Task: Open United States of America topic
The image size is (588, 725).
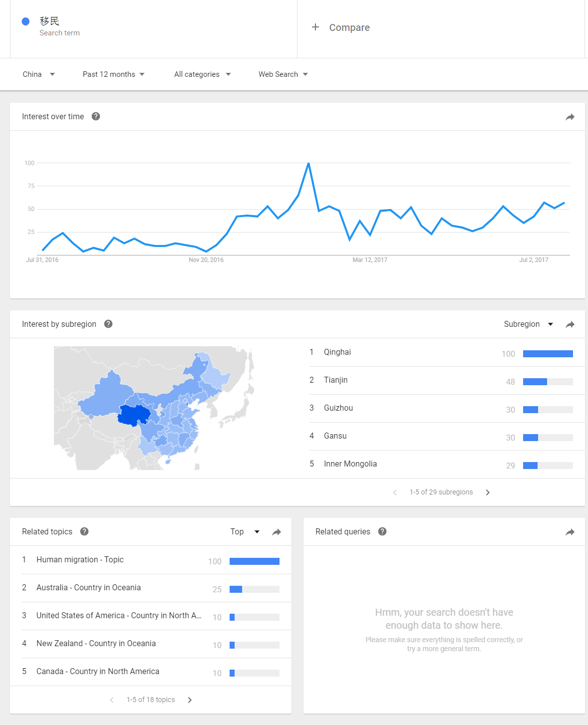Action: pos(119,616)
